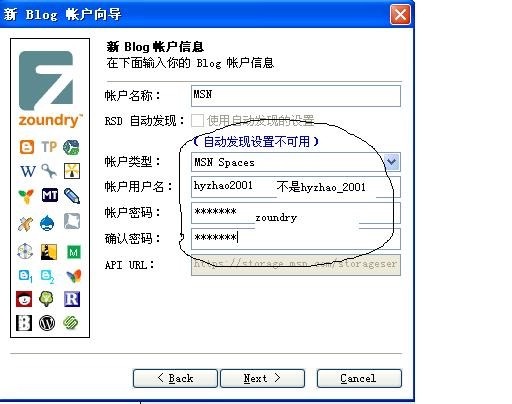
Task: Click the account name field containing MSN
Action: [296, 96]
